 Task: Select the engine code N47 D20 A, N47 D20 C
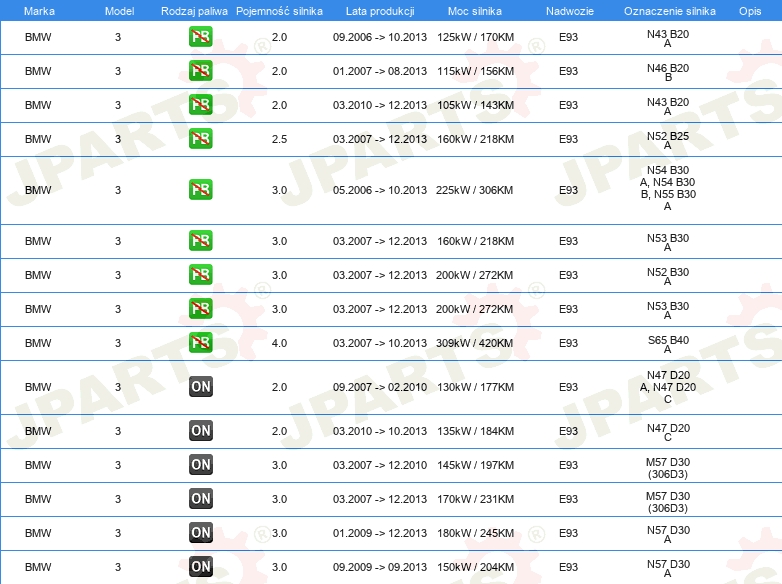click(x=668, y=387)
